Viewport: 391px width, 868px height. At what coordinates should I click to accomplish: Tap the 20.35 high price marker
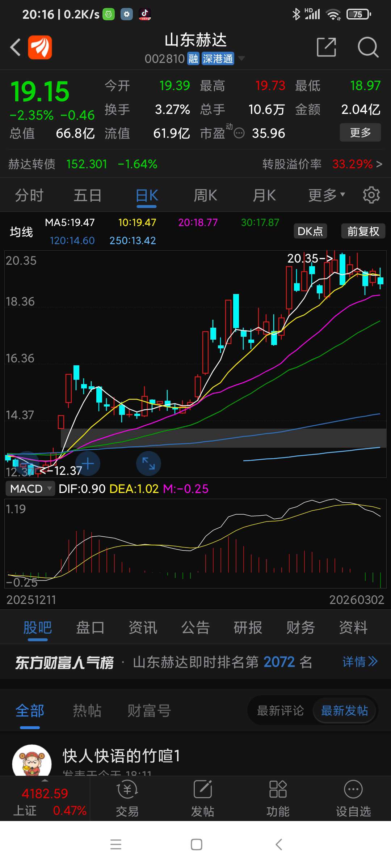tap(310, 258)
